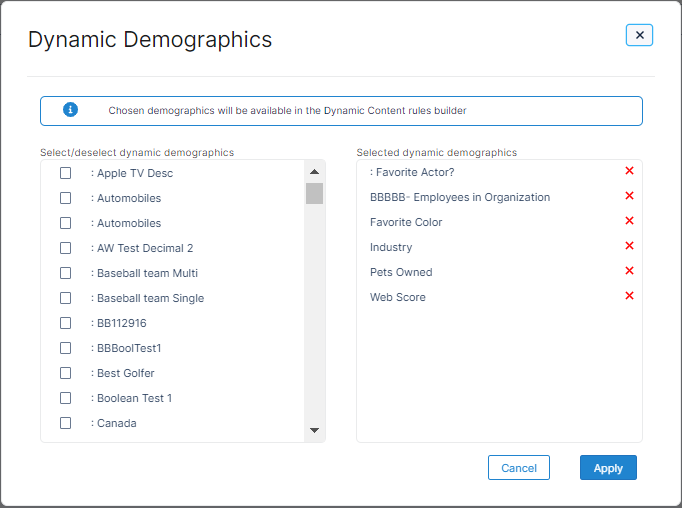Check the Apple TV Desc checkbox

point(66,173)
